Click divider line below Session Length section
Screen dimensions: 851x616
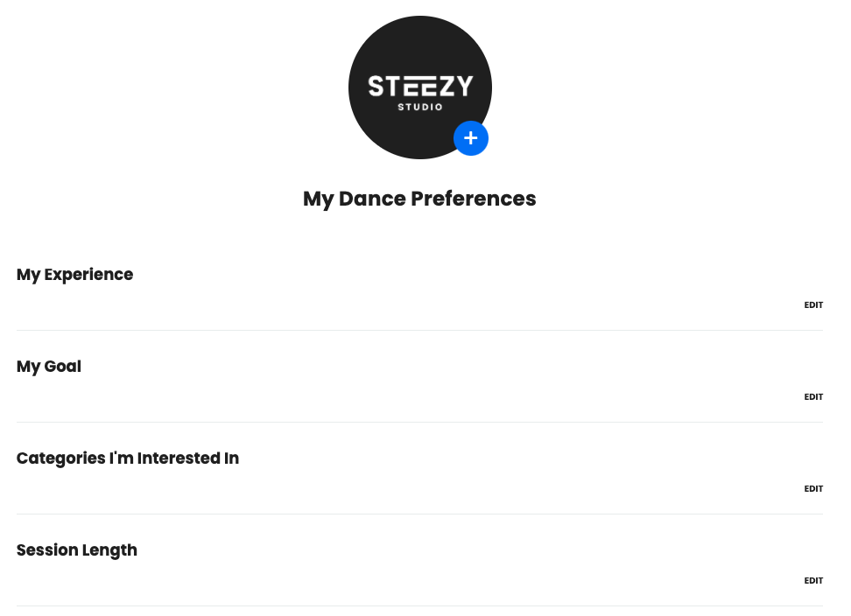coord(419,605)
